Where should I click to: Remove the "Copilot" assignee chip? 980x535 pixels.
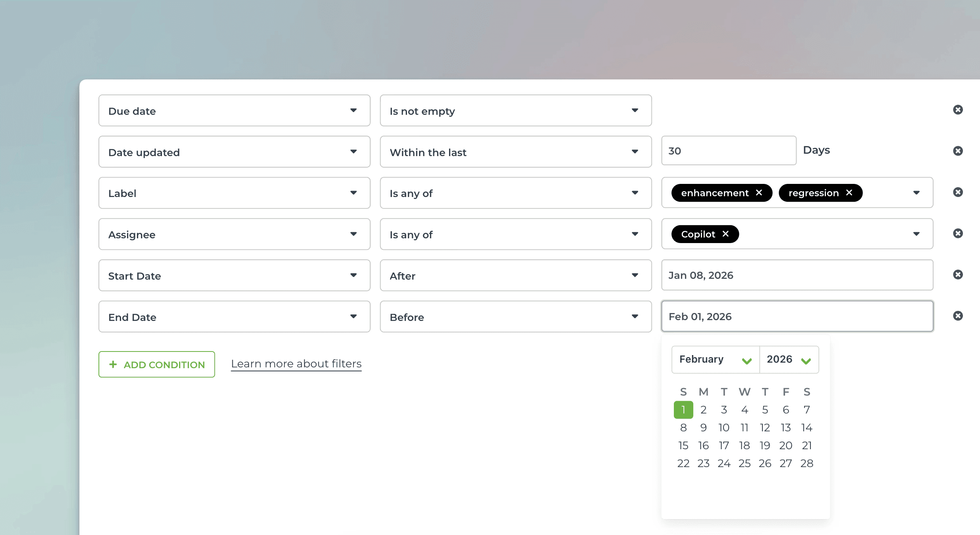tap(725, 234)
